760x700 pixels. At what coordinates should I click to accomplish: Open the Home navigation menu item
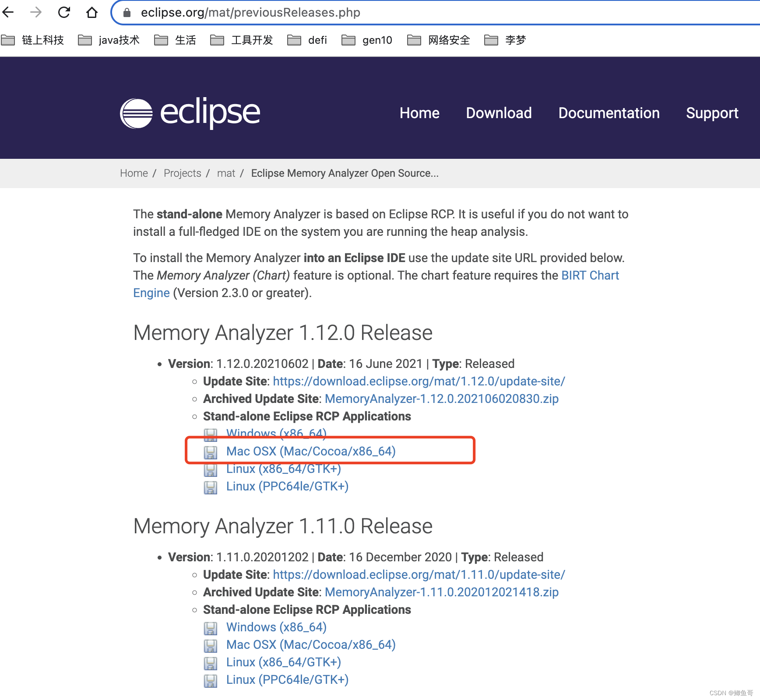click(x=419, y=113)
